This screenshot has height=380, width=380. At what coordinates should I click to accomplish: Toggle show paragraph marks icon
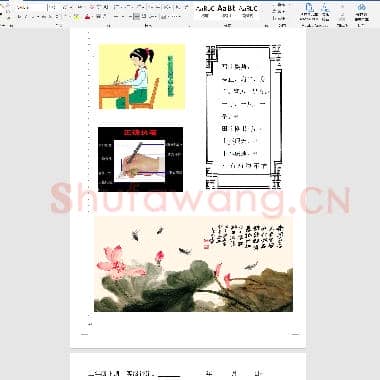tap(187, 7)
